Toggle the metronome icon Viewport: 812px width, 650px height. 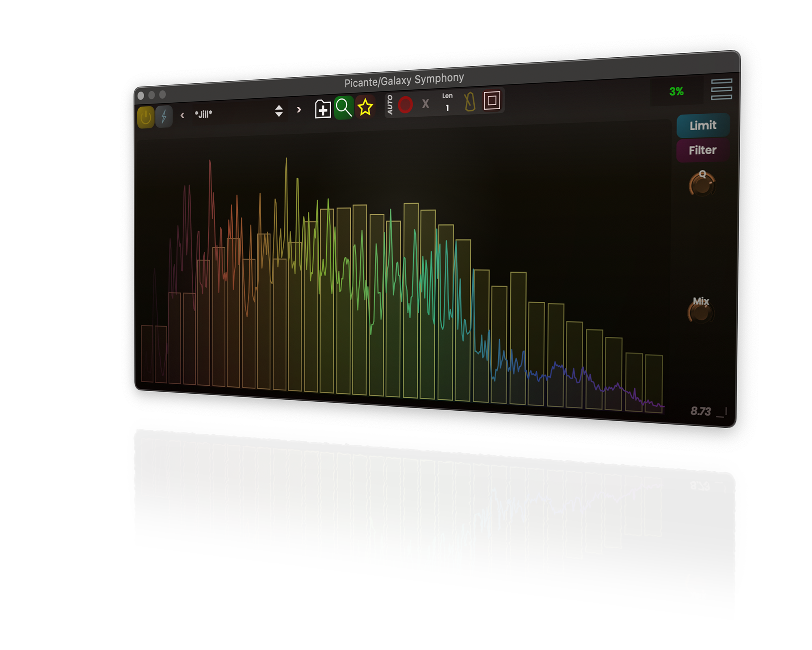tap(470, 102)
